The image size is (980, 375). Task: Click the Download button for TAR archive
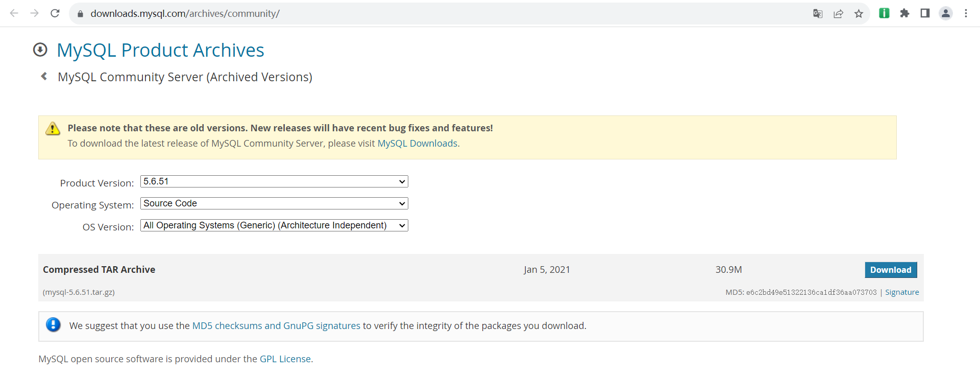891,270
